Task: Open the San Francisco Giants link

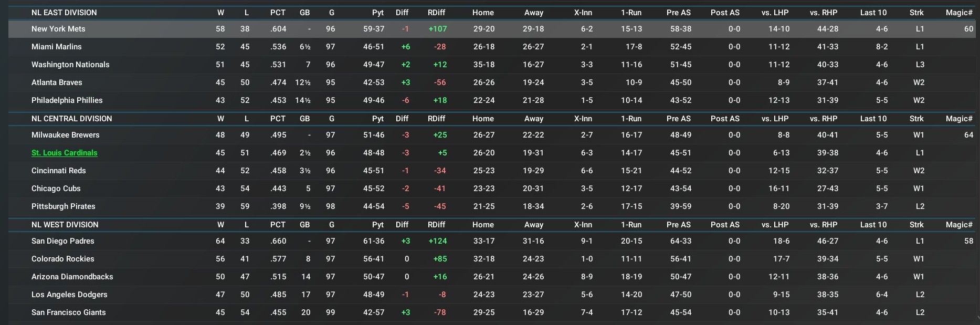Action: pyautogui.click(x=69, y=312)
